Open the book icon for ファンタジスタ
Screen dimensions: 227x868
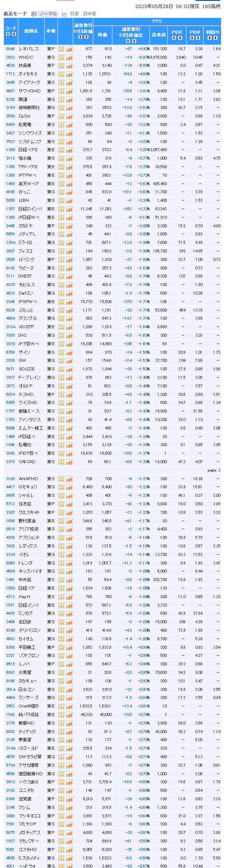[x=61, y=419]
